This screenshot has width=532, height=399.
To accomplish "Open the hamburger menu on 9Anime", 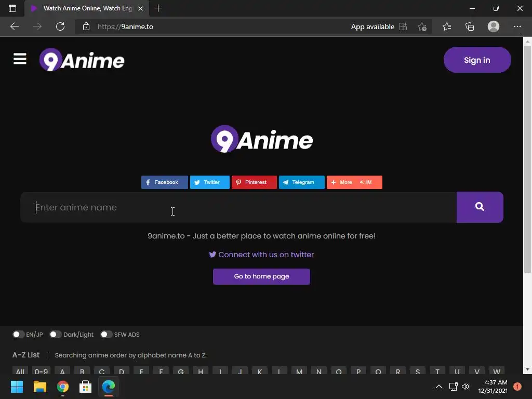I will pyautogui.click(x=20, y=59).
